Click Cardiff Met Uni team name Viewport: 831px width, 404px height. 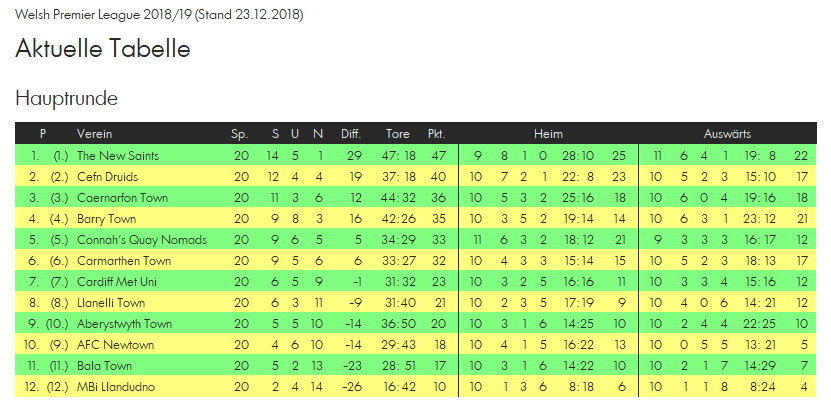[117, 282]
